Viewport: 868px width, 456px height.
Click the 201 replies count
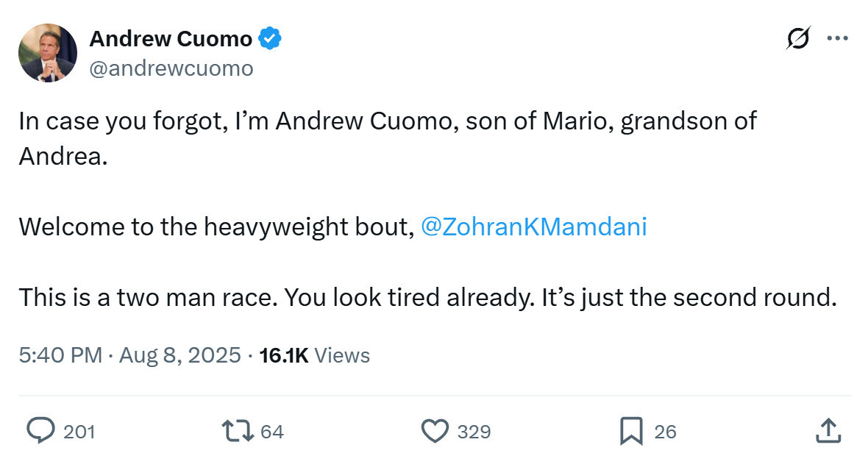[x=79, y=432]
